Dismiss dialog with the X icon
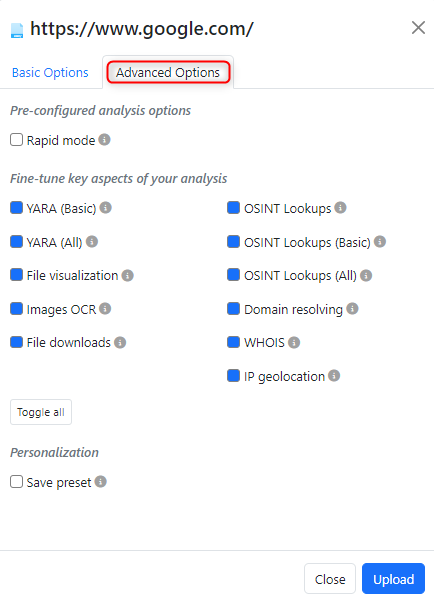The height and width of the screenshot is (606, 434). (x=418, y=28)
